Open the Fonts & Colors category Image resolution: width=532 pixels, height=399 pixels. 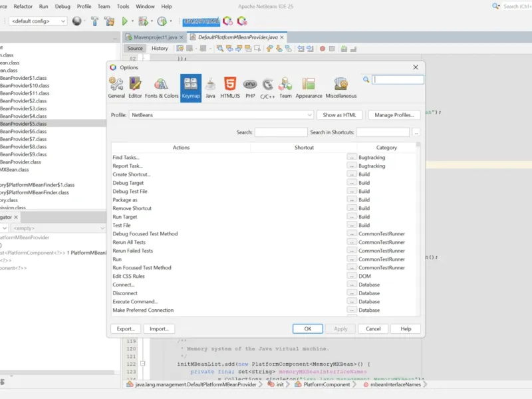coord(162,88)
